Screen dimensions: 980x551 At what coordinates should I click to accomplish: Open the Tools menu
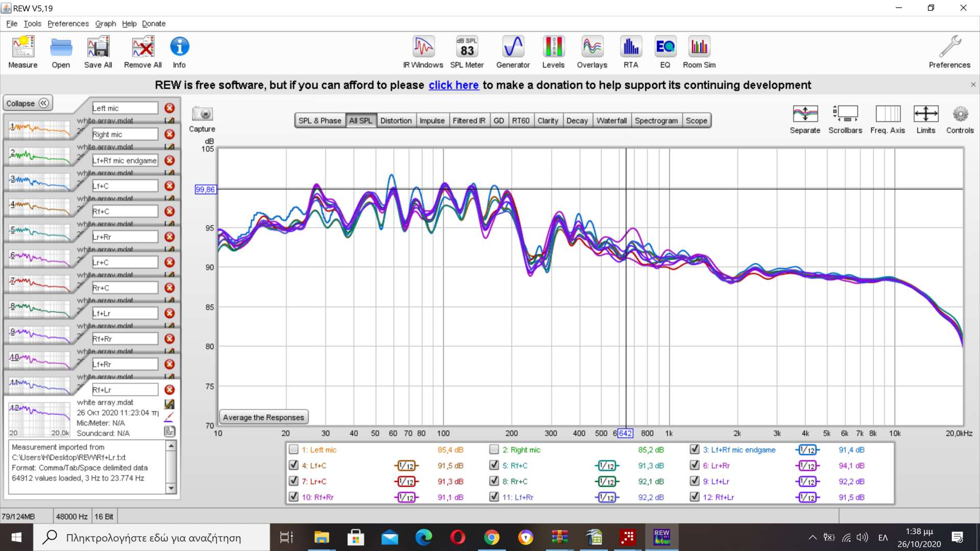pos(32,23)
